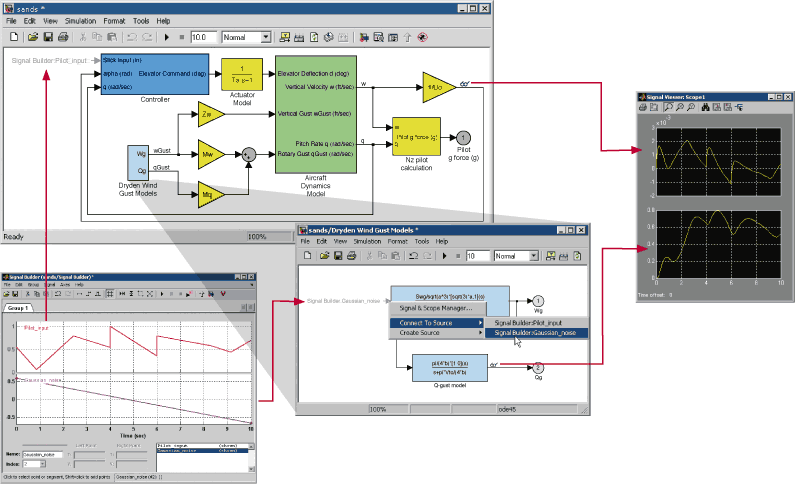Open the View menu in sands window

[50, 21]
